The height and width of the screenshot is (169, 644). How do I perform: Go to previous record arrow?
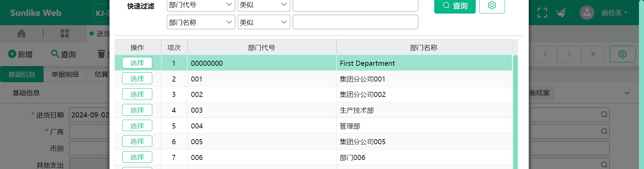point(545,54)
